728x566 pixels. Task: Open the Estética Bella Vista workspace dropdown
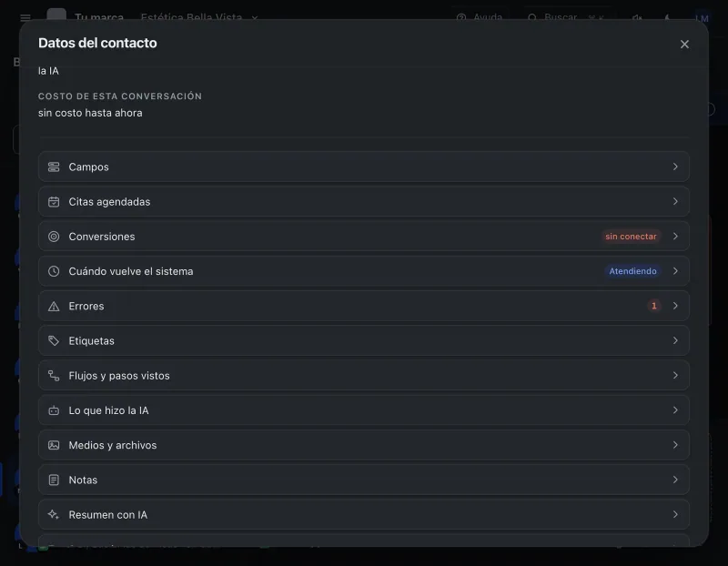(199, 17)
